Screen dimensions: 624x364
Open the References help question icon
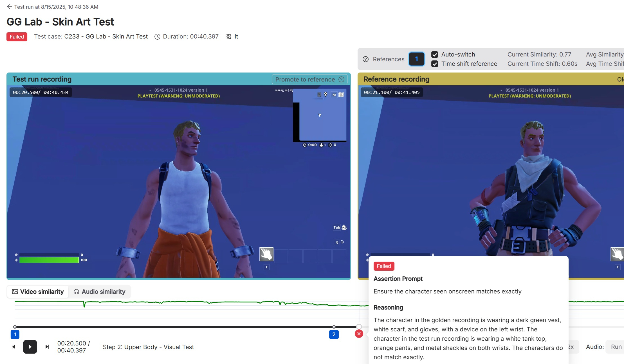click(x=365, y=59)
